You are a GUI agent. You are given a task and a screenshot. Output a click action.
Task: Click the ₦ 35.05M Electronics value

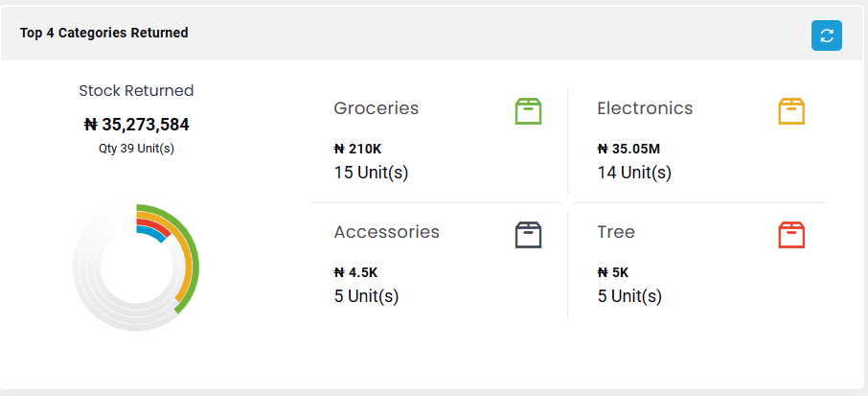tap(628, 149)
